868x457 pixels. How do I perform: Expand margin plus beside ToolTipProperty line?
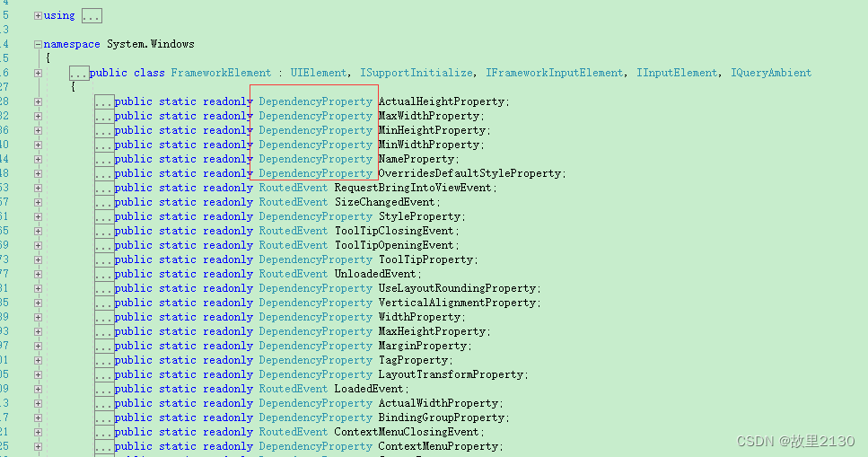tap(38, 260)
